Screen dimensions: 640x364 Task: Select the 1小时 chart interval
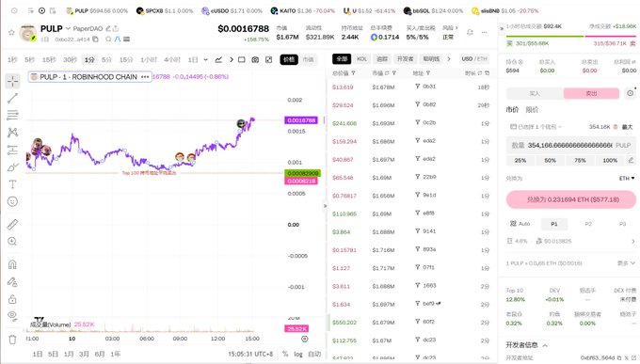(149, 59)
